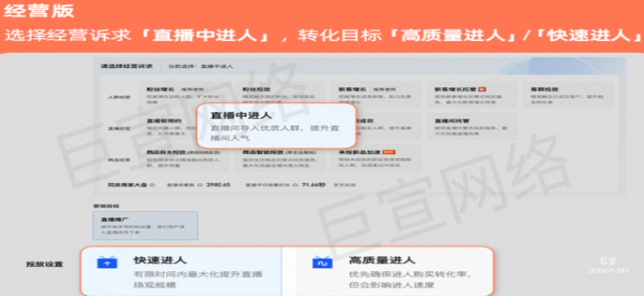Image resolution: width=644 pixels, height=296 pixels.
Task: Choose the 商品智能投放 goal card
Action: coord(280,158)
